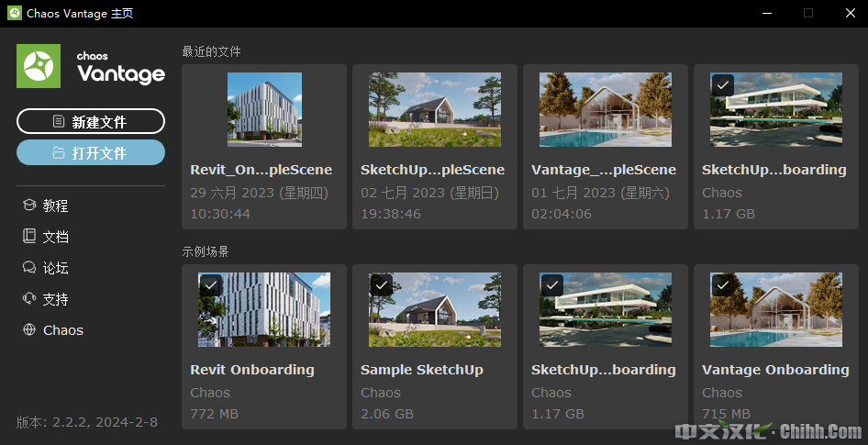Screen dimensions: 868x445
Task: Toggle checkmark on Revit Onboarding sample
Action: tap(210, 285)
